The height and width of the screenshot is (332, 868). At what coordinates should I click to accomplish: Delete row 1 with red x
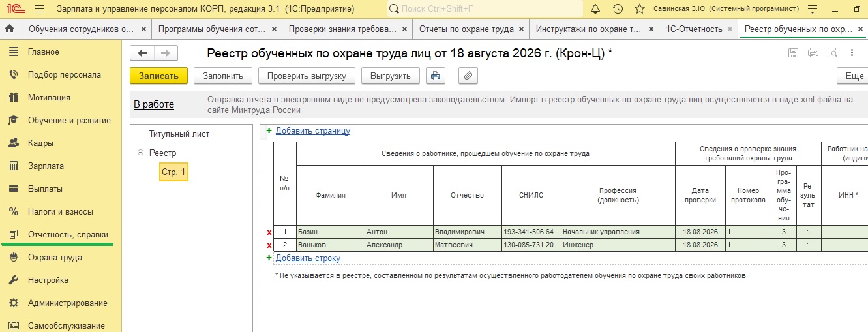(x=269, y=232)
